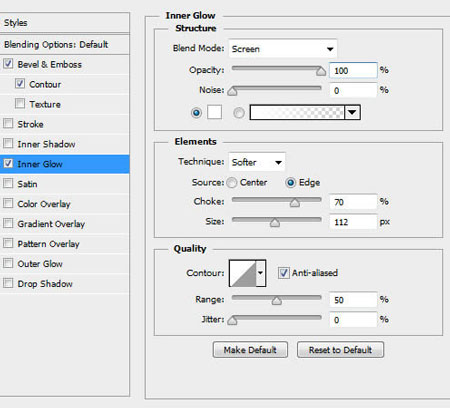Expand the Blend Mode Screen dropdown
The width and height of the screenshot is (450, 408).
[x=283, y=49]
